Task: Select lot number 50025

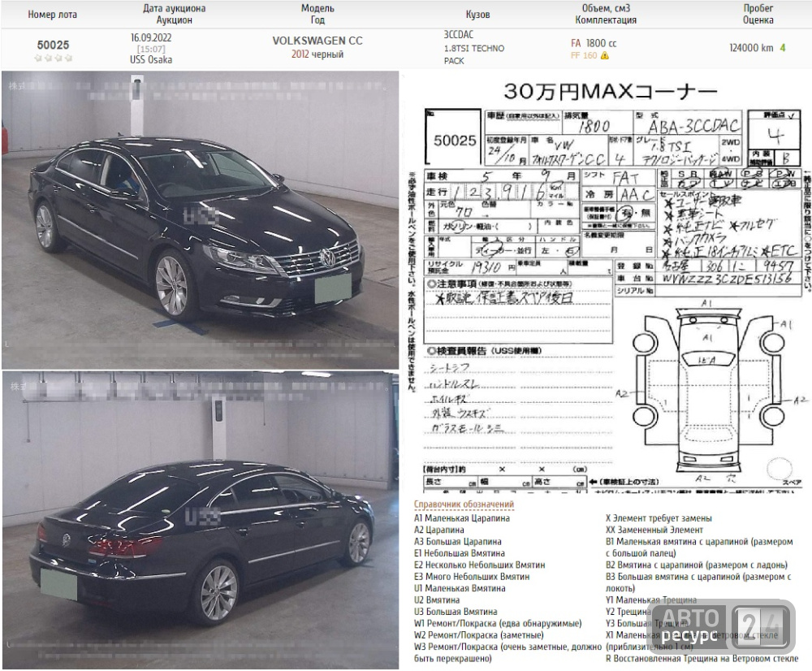Action: coord(53,45)
